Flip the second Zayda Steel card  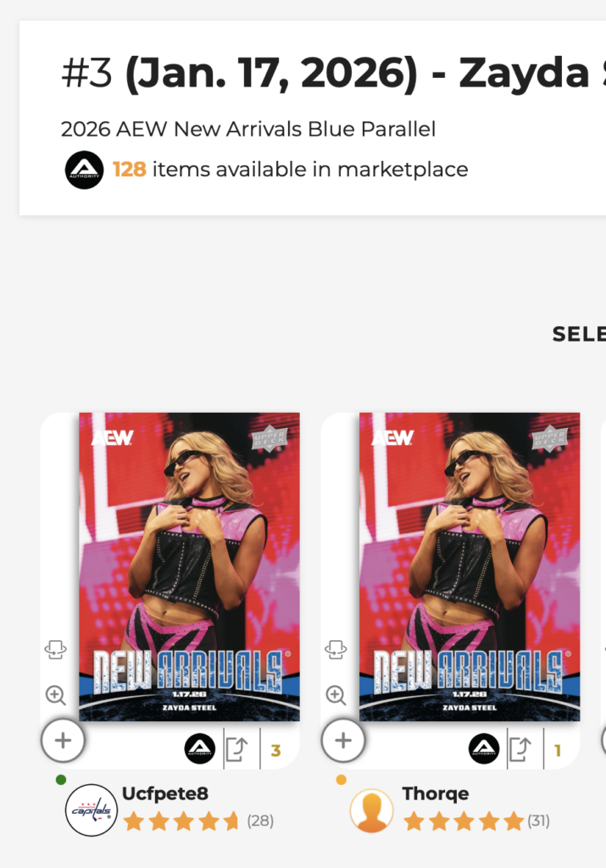tap(336, 649)
